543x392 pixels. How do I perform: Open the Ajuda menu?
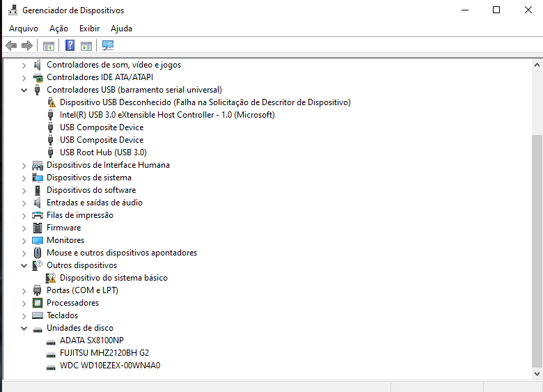(121, 29)
